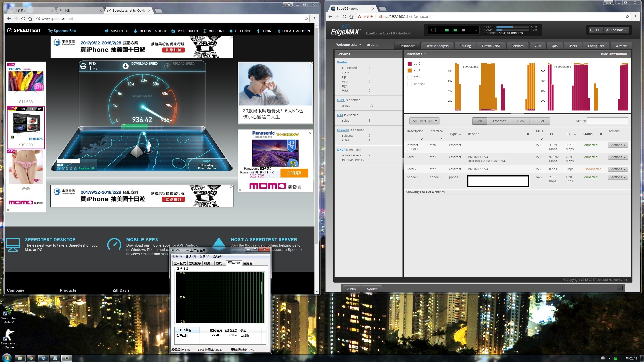Click the Speedtest Desktop monitor icon

pos(13,245)
